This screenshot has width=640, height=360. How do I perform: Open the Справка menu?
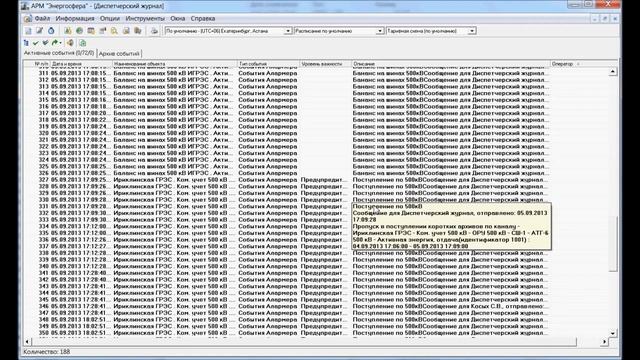click(x=203, y=19)
